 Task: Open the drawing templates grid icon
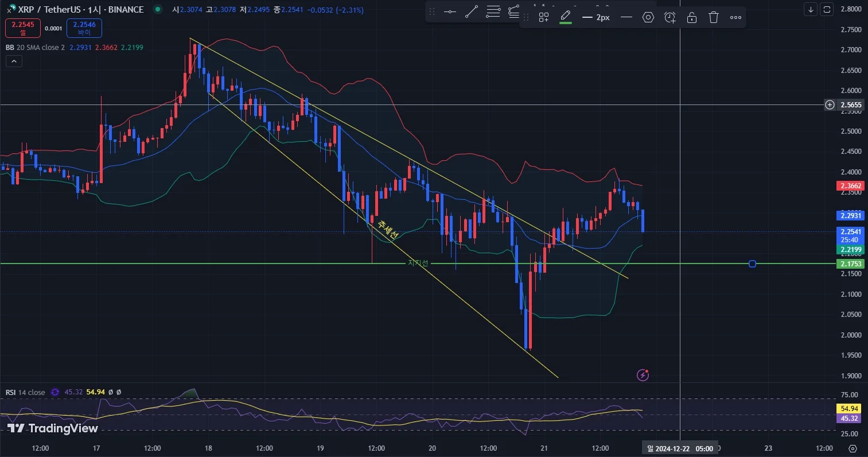(x=544, y=18)
